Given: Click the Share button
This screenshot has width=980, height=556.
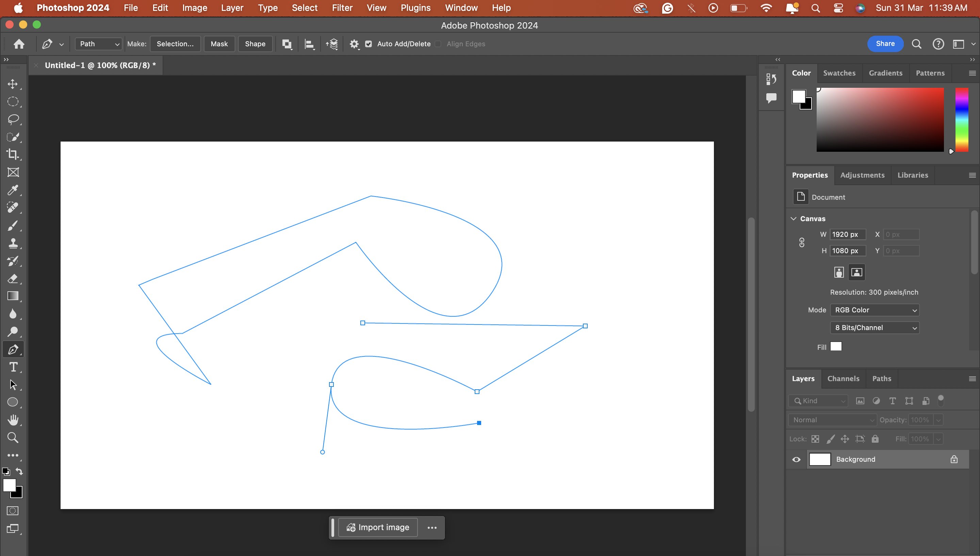Looking at the screenshot, I should tap(885, 44).
